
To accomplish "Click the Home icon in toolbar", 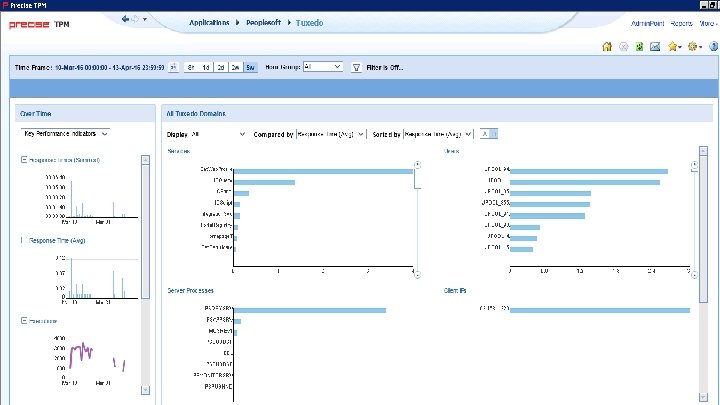I will [x=607, y=46].
